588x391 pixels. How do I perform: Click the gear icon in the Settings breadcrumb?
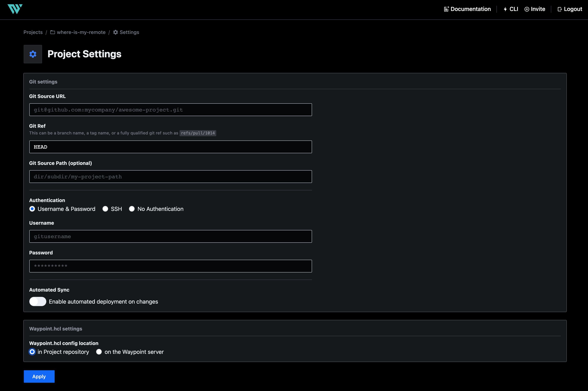pos(115,32)
